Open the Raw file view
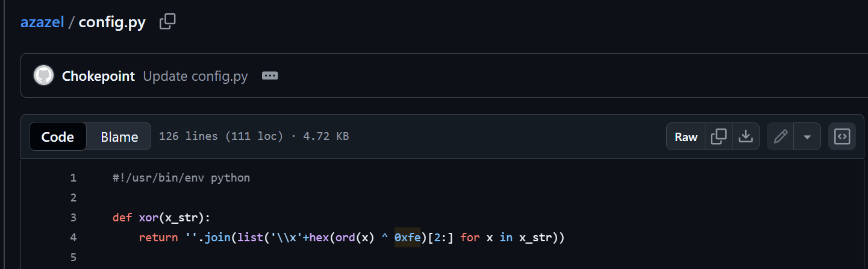This screenshot has height=269, width=868. tap(685, 136)
